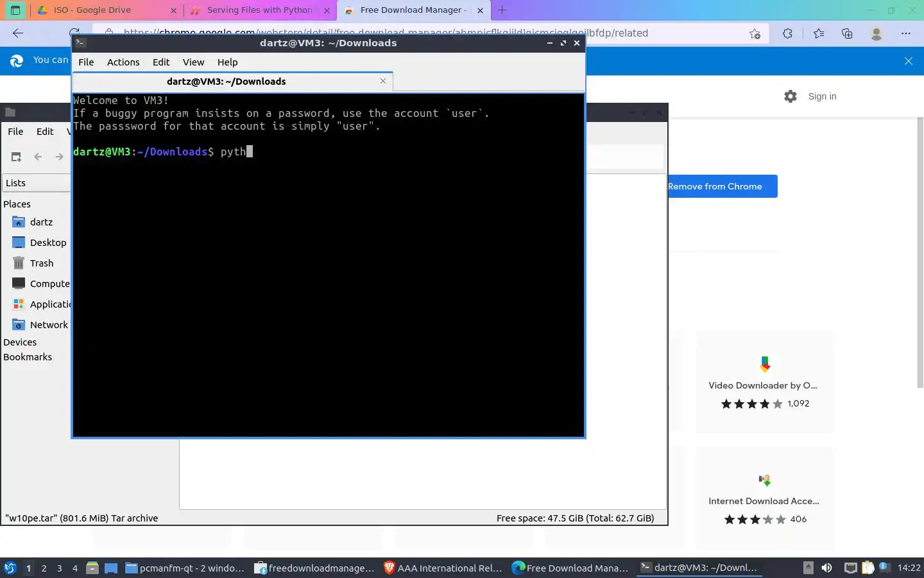Open the terminal's View menu
Viewport: 924px width, 578px height.
pos(193,62)
